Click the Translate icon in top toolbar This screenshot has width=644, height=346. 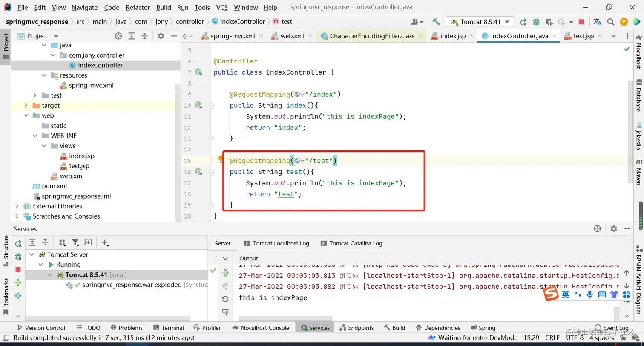[598, 22]
